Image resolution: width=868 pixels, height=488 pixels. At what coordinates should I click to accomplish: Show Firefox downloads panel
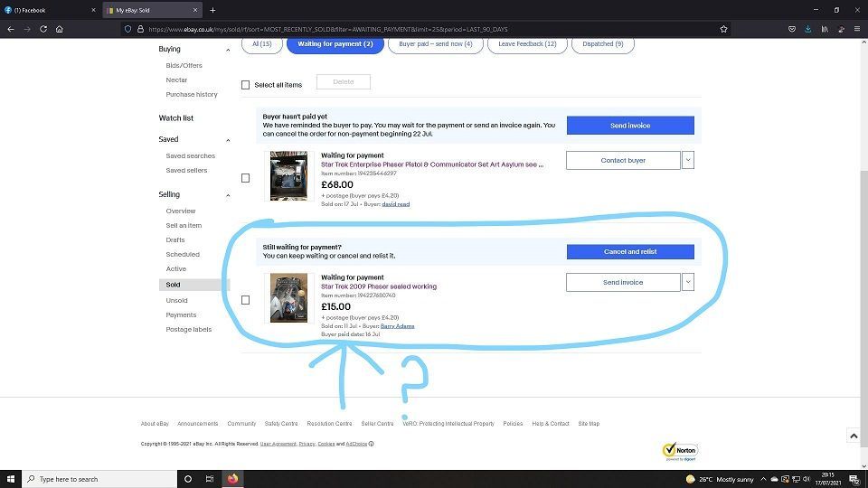[x=807, y=29]
